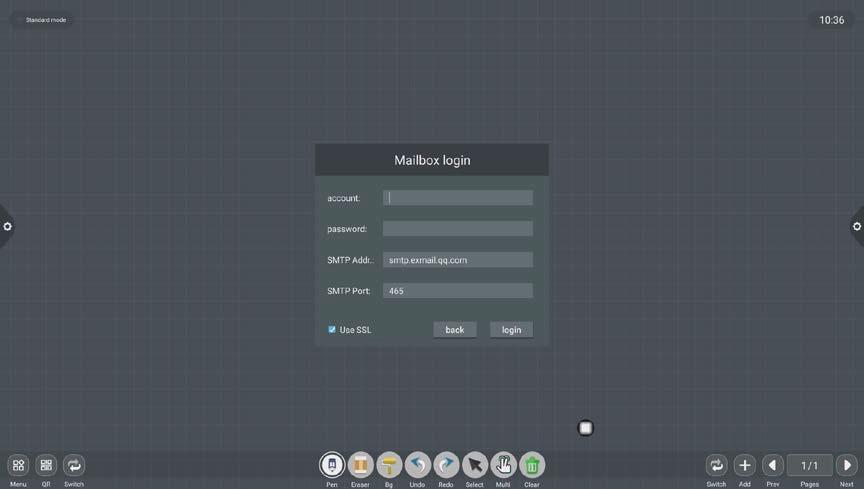The height and width of the screenshot is (489, 864).
Task: Click the Undo arrow icon
Action: click(417, 465)
